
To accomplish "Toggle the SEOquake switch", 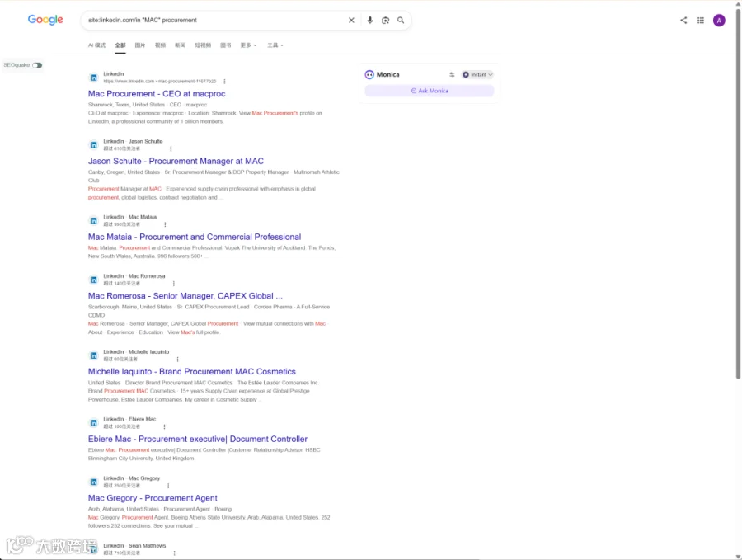I will pos(37,65).
